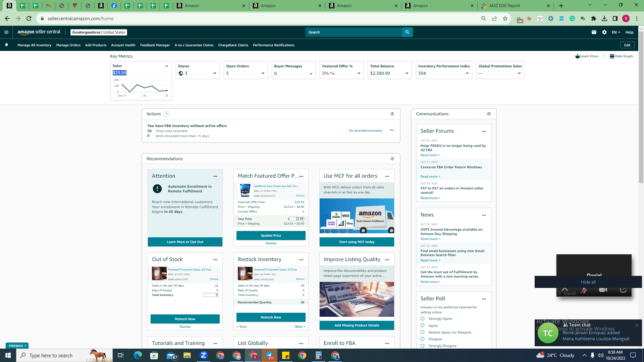Select the Disagree poll option
This screenshot has width=644, height=362.
click(x=422, y=339)
